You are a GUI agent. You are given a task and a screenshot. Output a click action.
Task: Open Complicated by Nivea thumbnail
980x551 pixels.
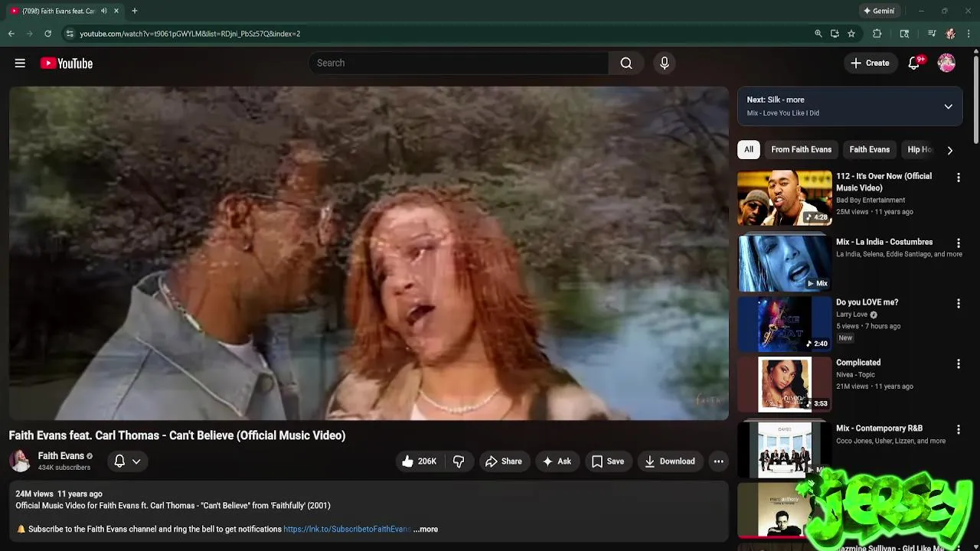pos(784,384)
